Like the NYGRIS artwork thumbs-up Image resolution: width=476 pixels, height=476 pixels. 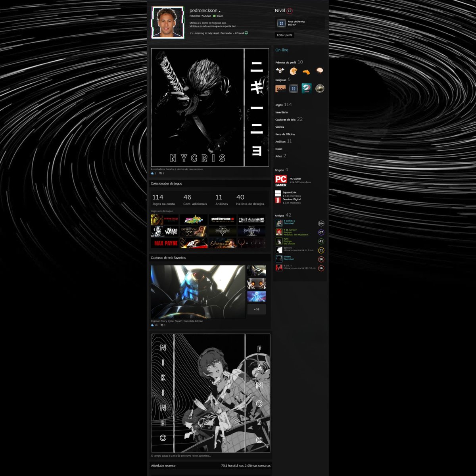(x=153, y=173)
